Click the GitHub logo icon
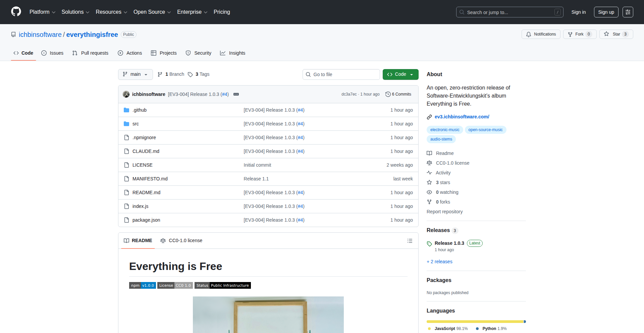This screenshot has height=333, width=644. (x=16, y=12)
